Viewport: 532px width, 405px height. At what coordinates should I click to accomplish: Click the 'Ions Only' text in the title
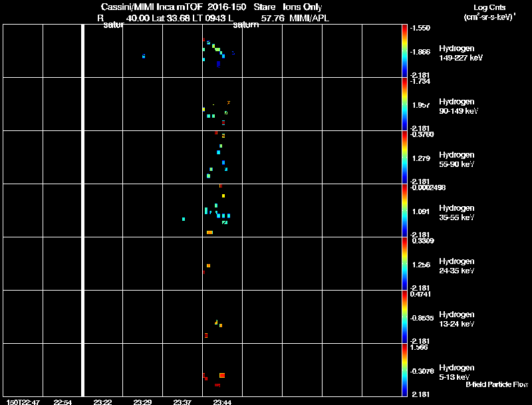303,7
